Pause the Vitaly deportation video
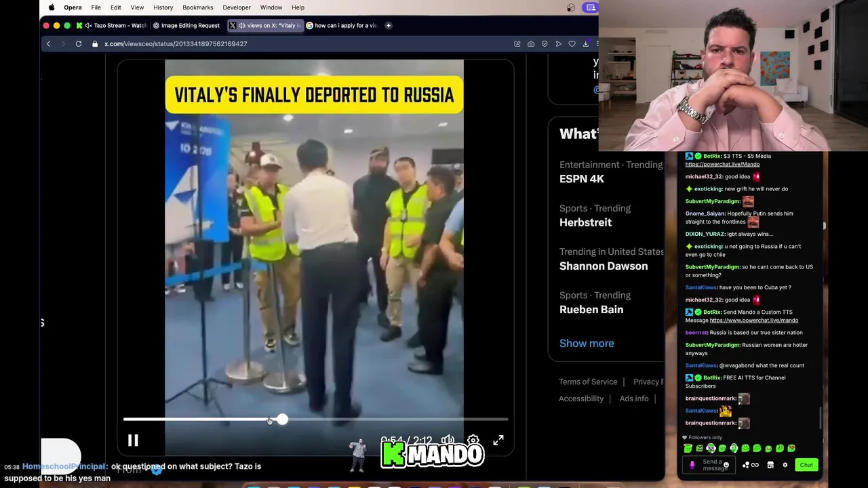Viewport: 868px width, 488px height. pos(133,441)
